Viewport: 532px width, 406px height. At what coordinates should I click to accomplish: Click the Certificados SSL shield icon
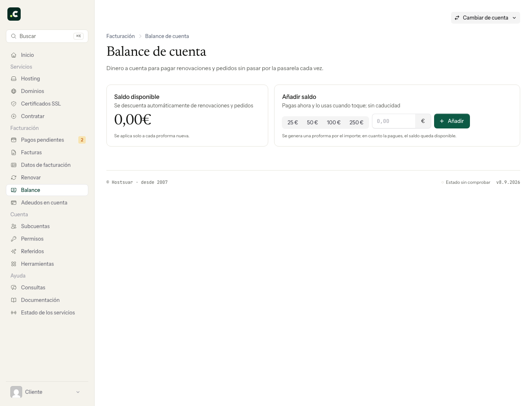14,104
